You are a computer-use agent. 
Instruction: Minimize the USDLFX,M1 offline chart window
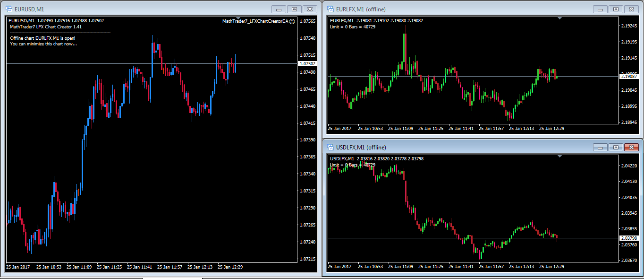pyautogui.click(x=601, y=147)
